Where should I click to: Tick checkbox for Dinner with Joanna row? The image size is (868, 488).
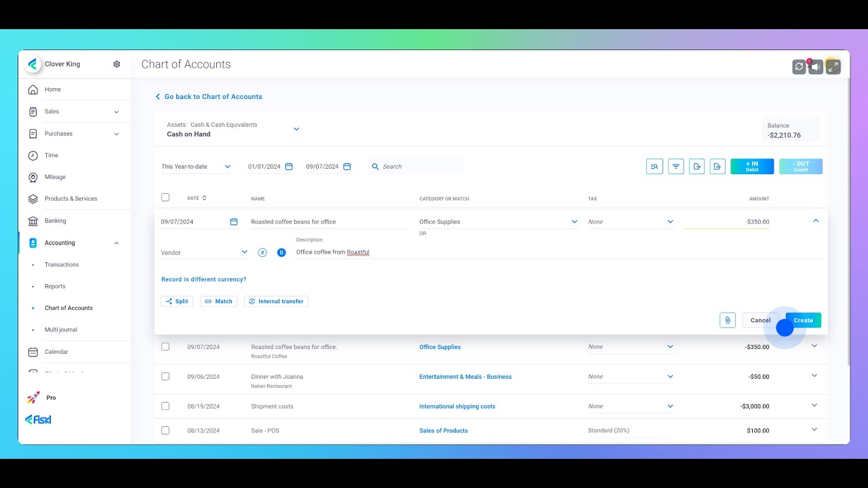pyautogui.click(x=165, y=376)
